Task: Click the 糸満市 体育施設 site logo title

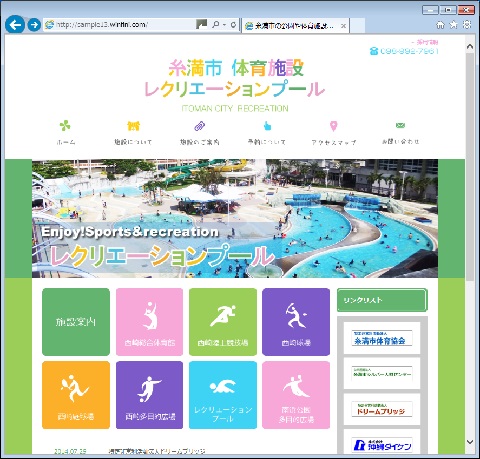Action: [235, 79]
